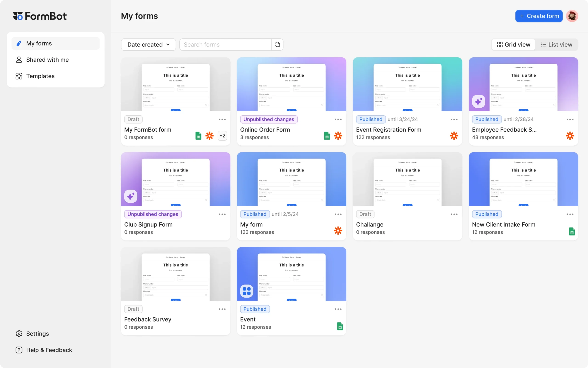Screen dimensions: 588x368
Task: Click Draft badge on My FormBot form
Action: click(133, 119)
